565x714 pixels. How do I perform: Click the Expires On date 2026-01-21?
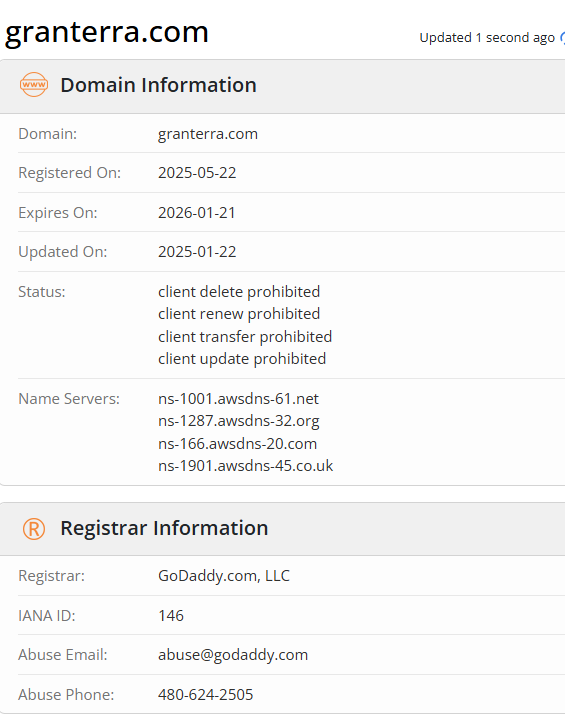point(197,213)
